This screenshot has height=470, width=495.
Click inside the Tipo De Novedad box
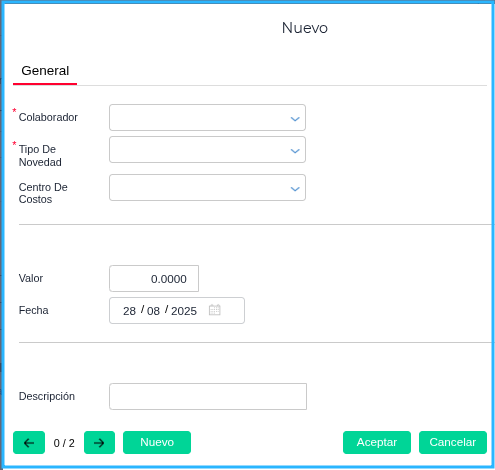pyautogui.click(x=207, y=149)
